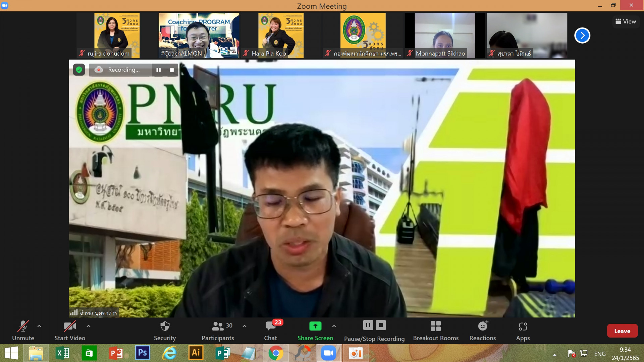This screenshot has width=644, height=362.
Task: Click the ENG language indicator
Action: (600, 354)
